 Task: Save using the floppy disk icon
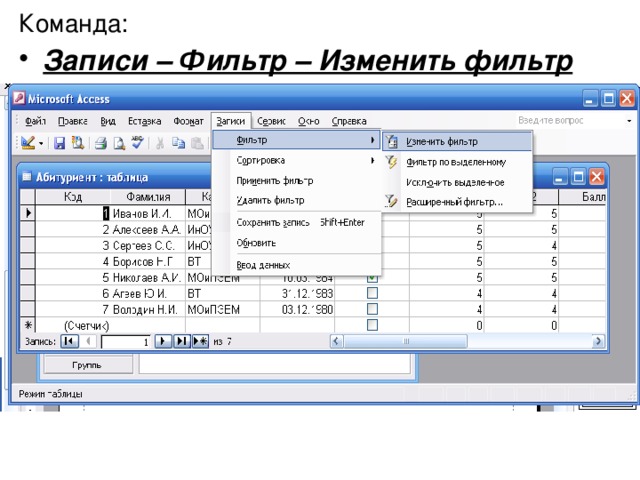click(60, 143)
